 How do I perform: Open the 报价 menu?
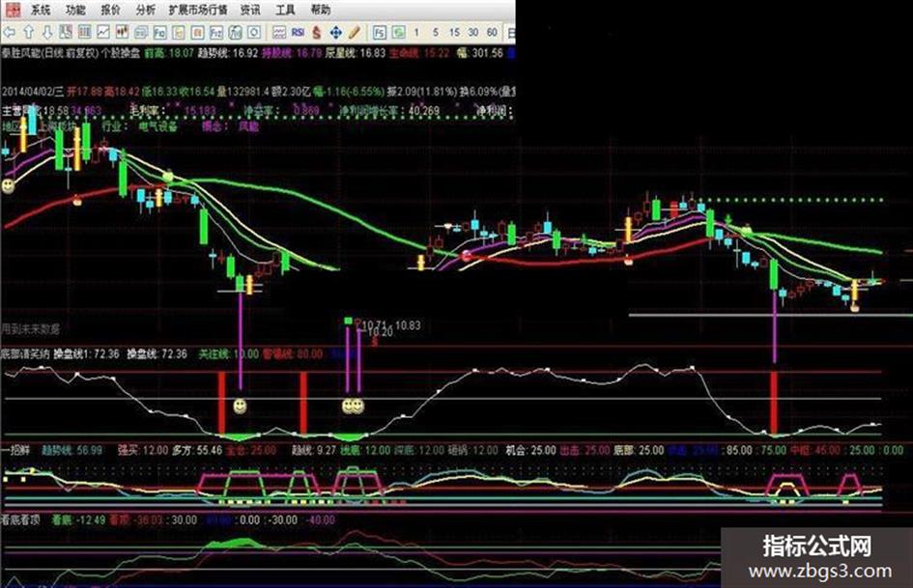111,10
